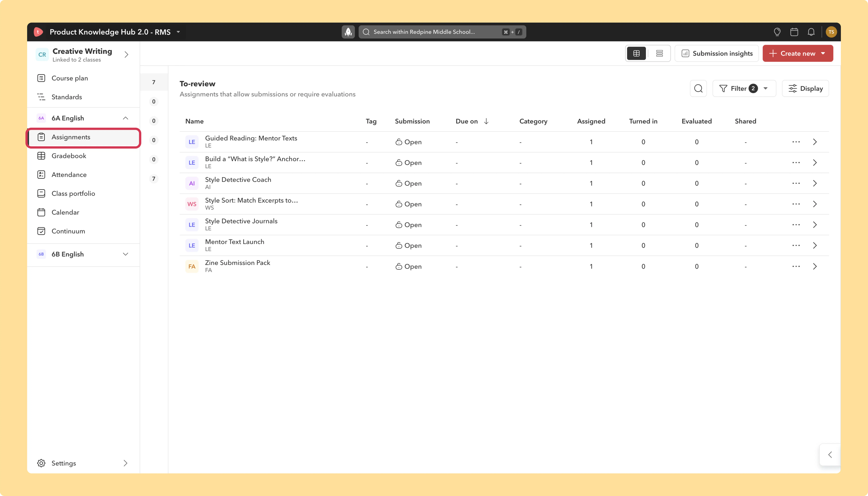Screen dimensions: 868x496
Task: Click the AI icon of Style Detective Coach
Action: tap(192, 183)
